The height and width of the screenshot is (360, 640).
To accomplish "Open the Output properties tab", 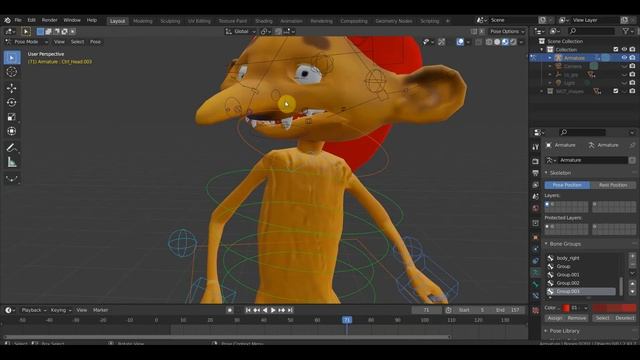I will pos(536,173).
